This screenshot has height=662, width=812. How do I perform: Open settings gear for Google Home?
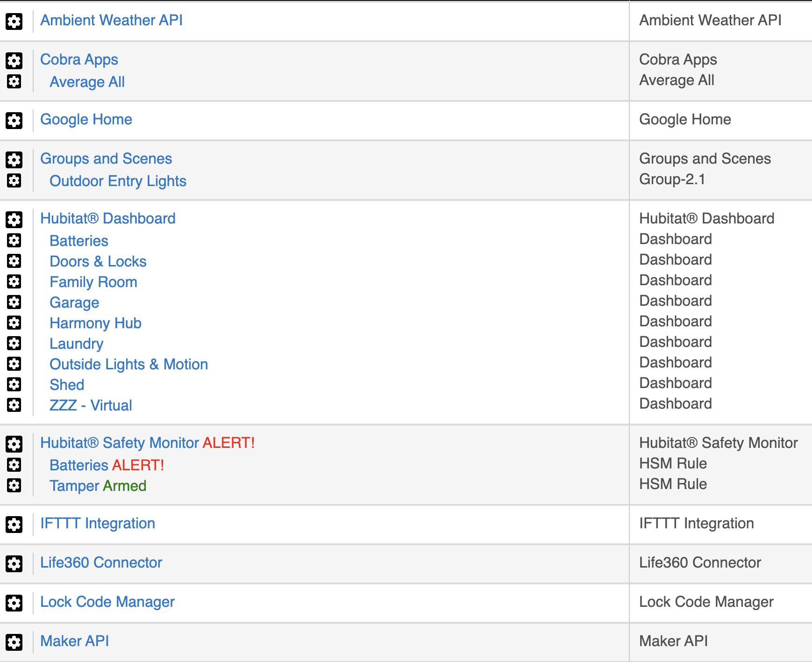pos(14,120)
